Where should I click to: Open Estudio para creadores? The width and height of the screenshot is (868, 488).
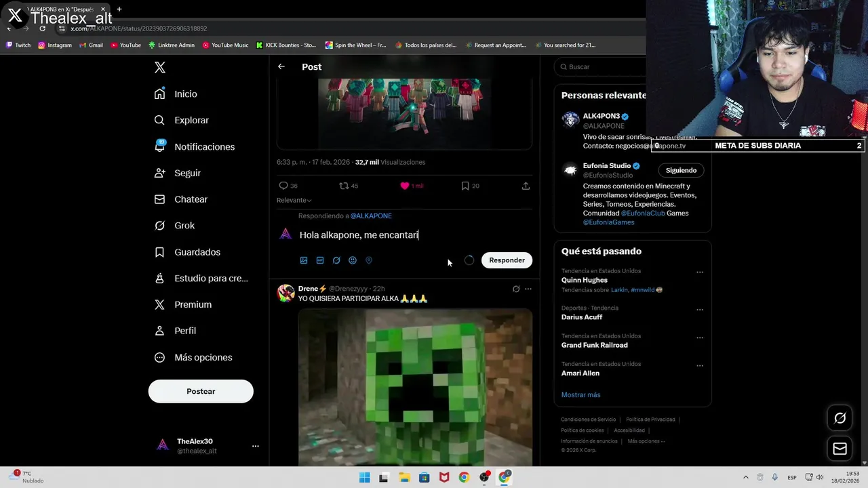(x=201, y=278)
